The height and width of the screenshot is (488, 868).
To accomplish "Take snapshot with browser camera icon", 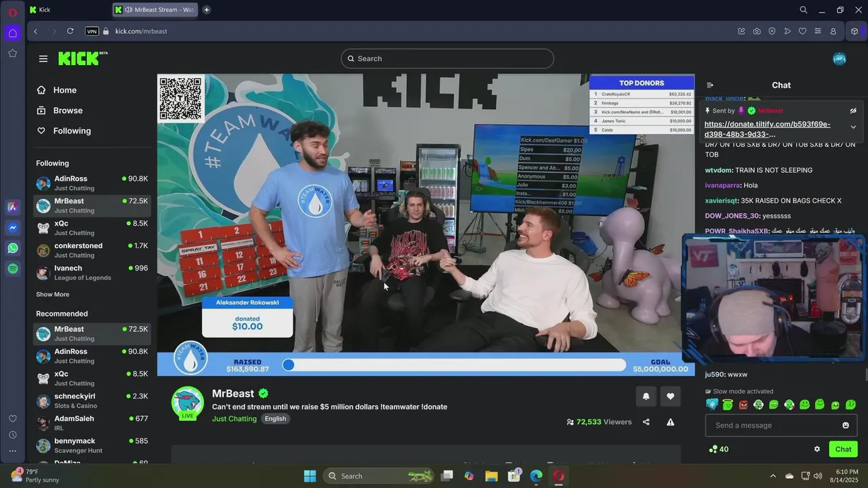I will tap(757, 31).
